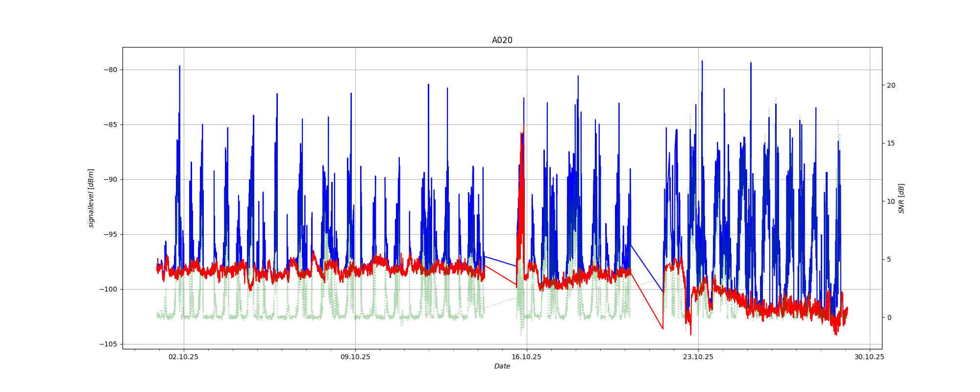980x392 pixels.
Task: Select the 02.10.25 date tick label
Action: coord(183,357)
